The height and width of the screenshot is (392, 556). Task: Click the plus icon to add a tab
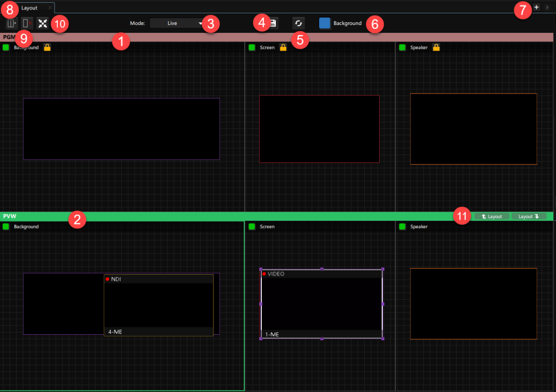(536, 7)
